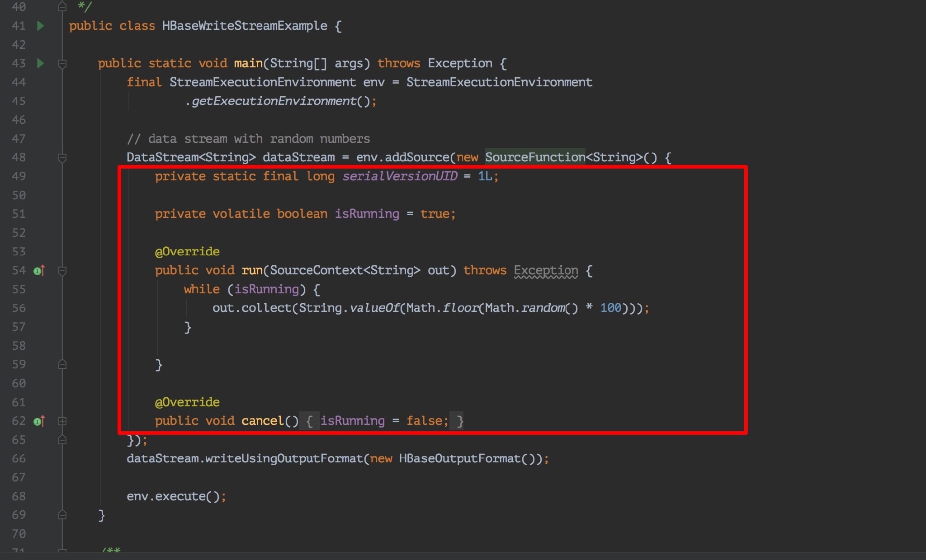Viewport: 926px width, 560px height.
Task: Collapse main method fold marker on line 43
Action: point(62,64)
